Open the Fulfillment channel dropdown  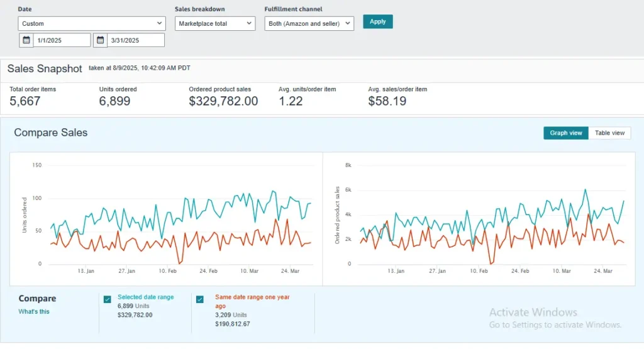click(x=309, y=23)
